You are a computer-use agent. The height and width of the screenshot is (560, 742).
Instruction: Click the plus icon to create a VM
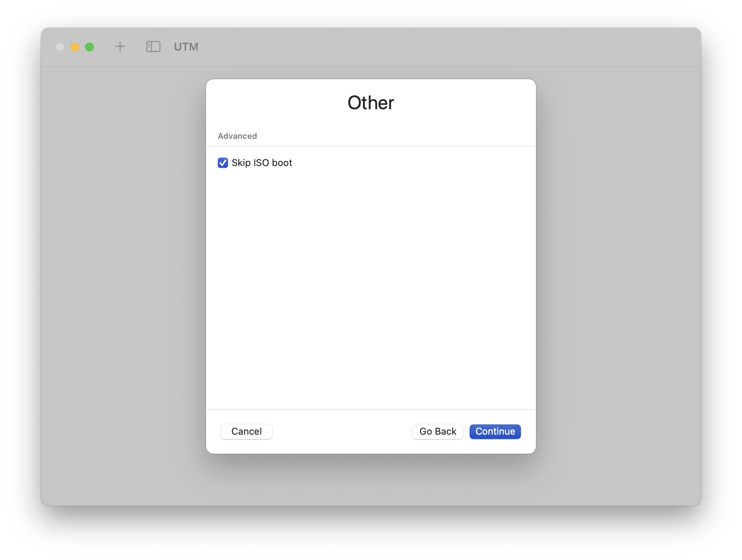pyautogui.click(x=120, y=47)
